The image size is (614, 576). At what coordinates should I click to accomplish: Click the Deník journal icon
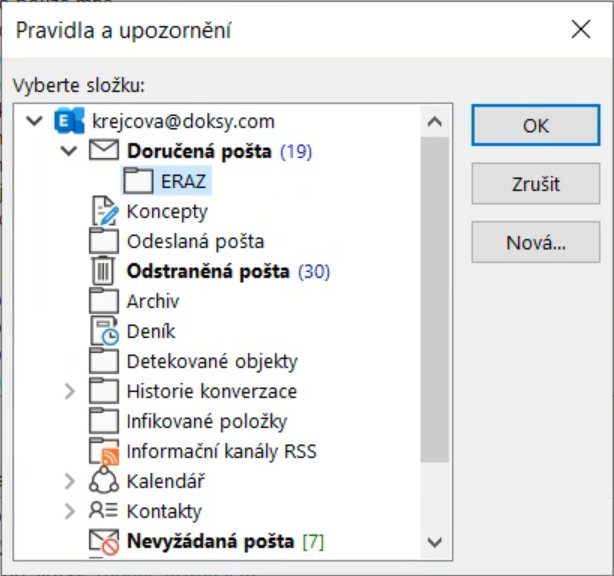(x=104, y=331)
